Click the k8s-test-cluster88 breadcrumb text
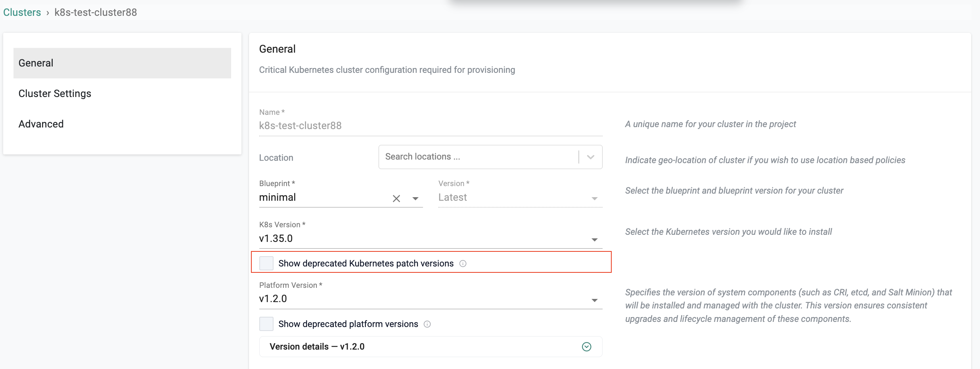 (96, 13)
